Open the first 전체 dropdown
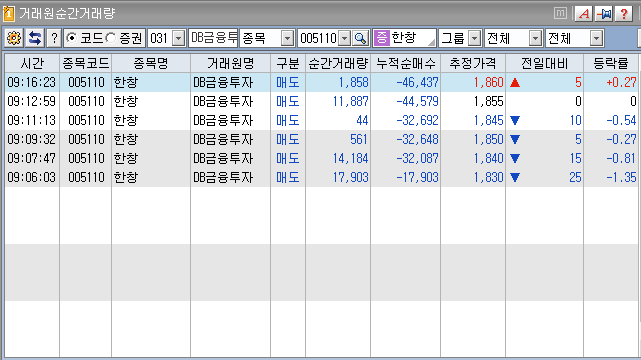641x360 pixels. click(x=535, y=38)
